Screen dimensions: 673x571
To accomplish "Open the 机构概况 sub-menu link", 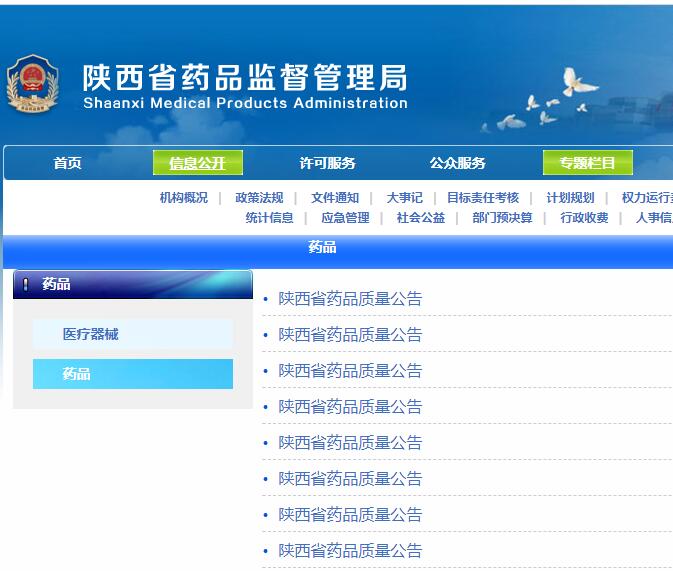I will (184, 198).
